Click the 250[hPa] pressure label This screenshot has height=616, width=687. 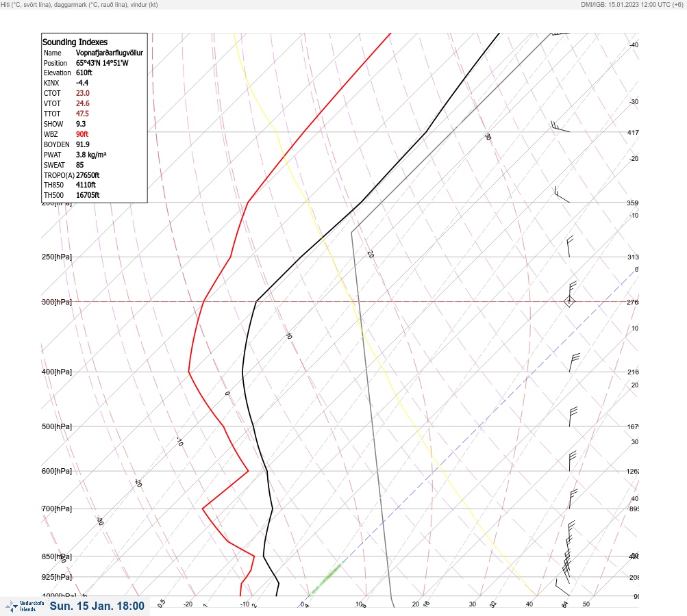tap(57, 257)
